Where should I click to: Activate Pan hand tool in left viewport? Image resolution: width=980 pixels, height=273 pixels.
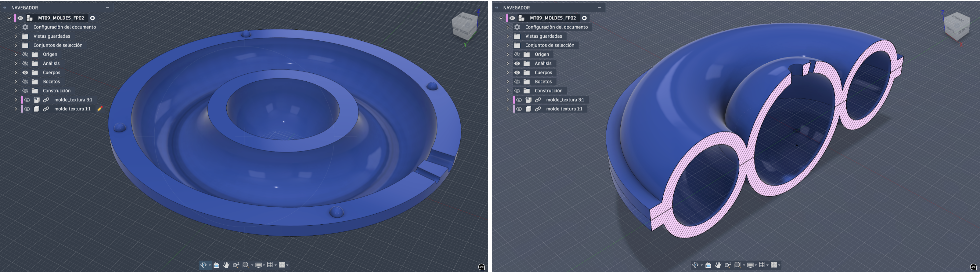coord(226,265)
